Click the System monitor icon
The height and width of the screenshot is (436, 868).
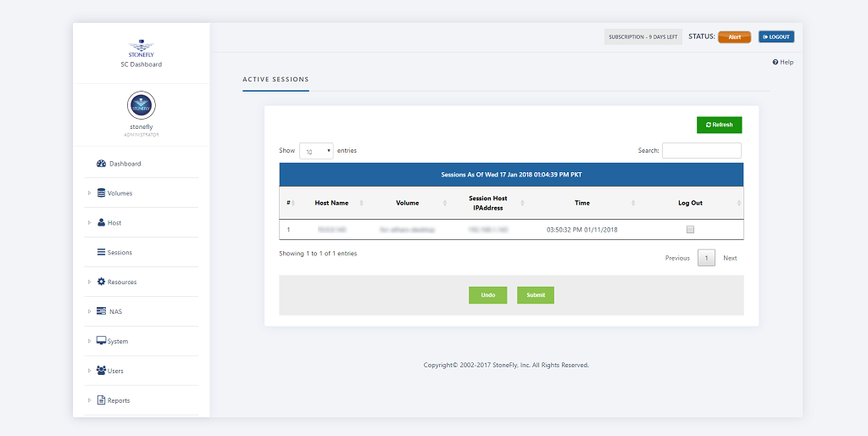[101, 341]
